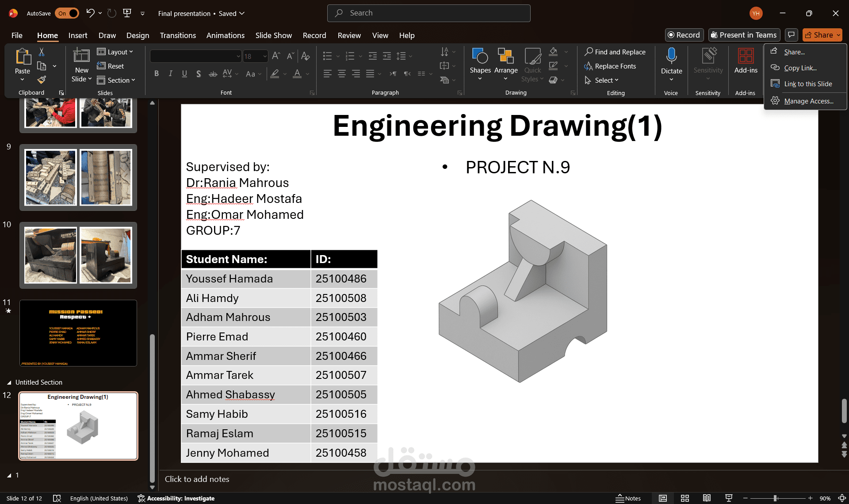Image resolution: width=849 pixels, height=504 pixels.
Task: Choose Copy Link from Share menu
Action: point(800,68)
